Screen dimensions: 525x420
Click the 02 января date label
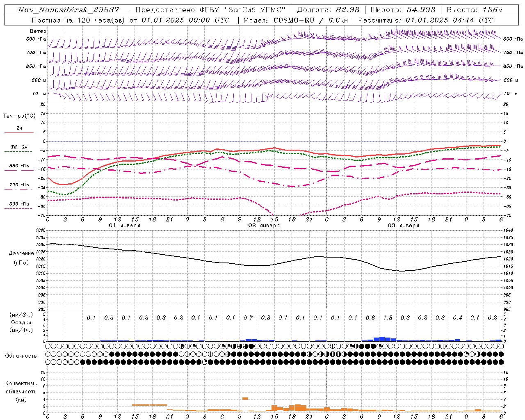pyautogui.click(x=264, y=226)
